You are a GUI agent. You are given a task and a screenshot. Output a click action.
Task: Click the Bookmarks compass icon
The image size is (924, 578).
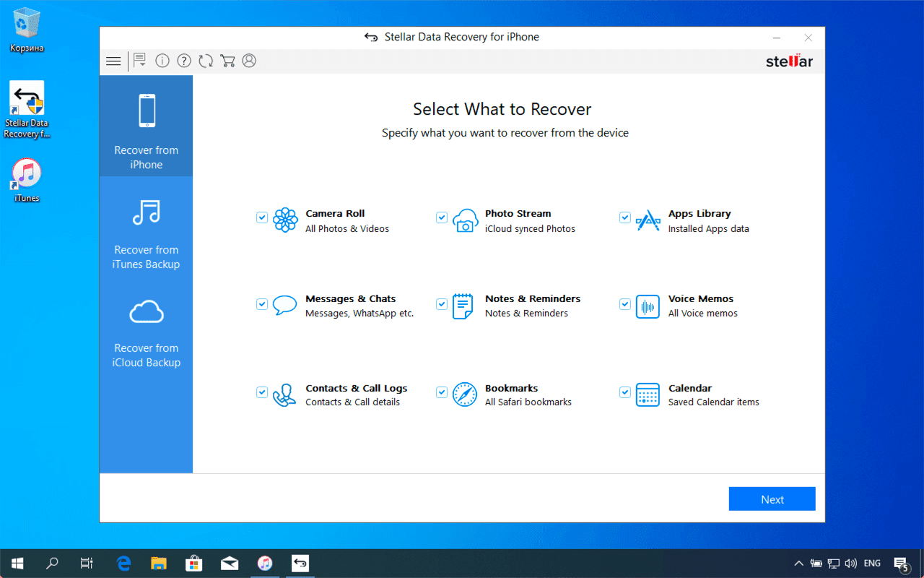[x=465, y=394]
